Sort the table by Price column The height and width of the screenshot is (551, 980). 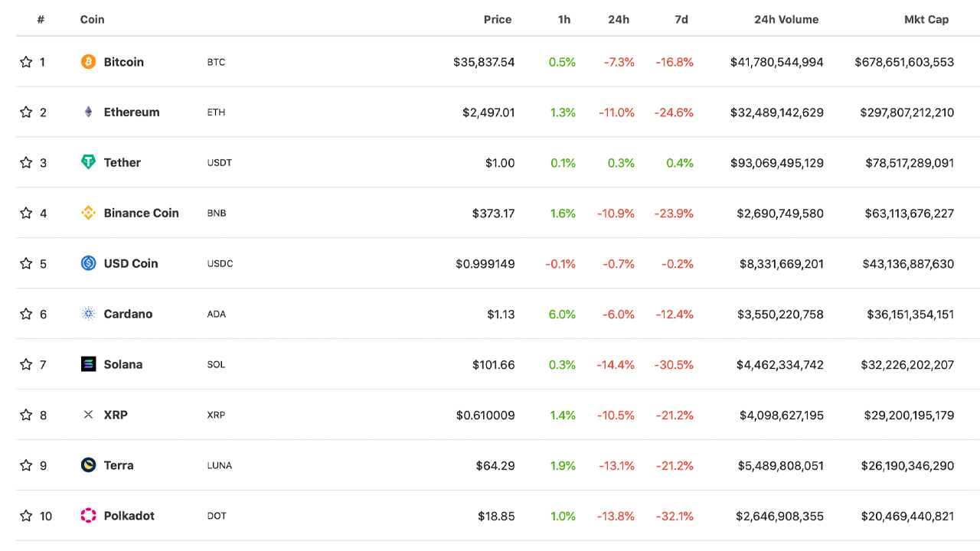tap(497, 20)
